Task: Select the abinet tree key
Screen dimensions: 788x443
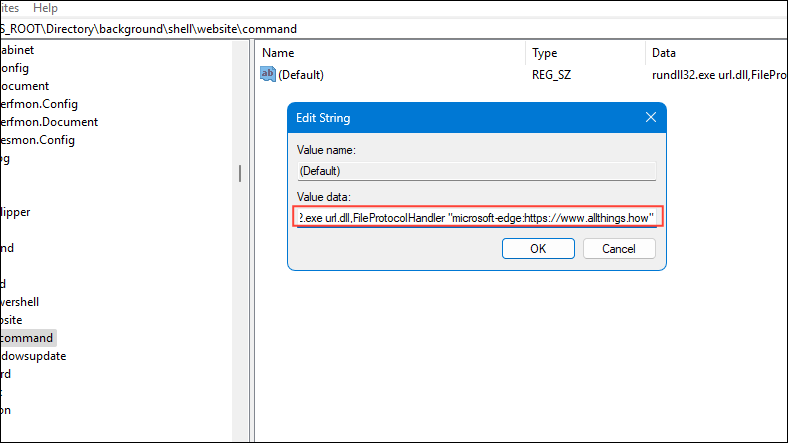Action: pyautogui.click(x=17, y=50)
